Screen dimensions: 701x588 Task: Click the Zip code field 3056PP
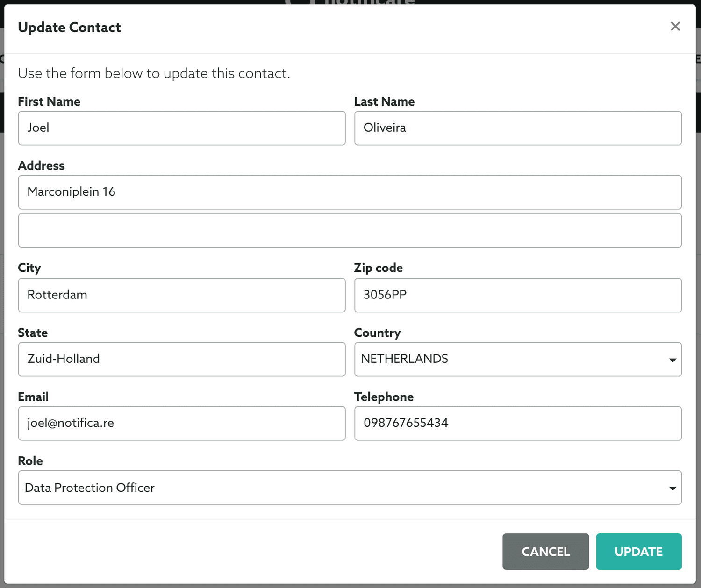click(x=518, y=295)
